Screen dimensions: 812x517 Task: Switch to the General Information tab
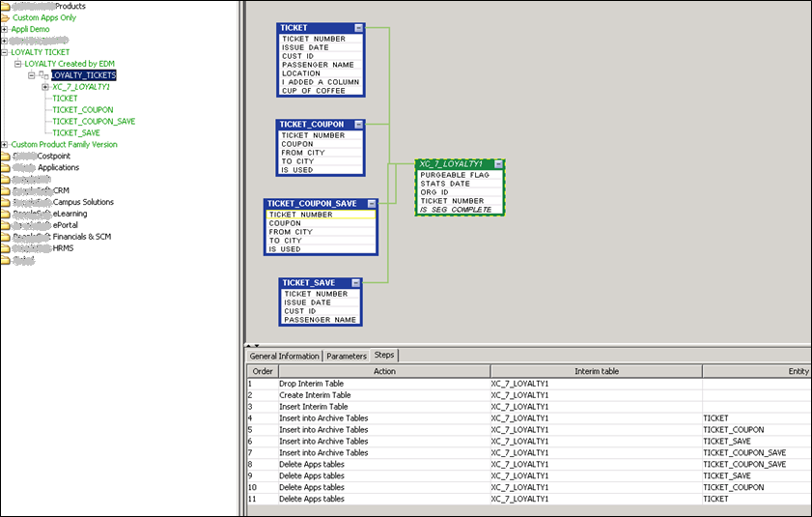(x=284, y=357)
